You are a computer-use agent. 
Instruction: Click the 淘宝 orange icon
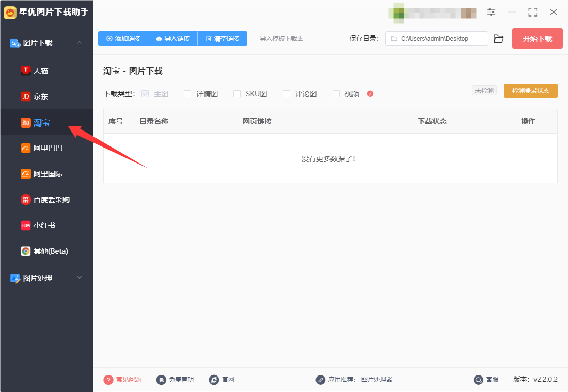click(x=26, y=123)
